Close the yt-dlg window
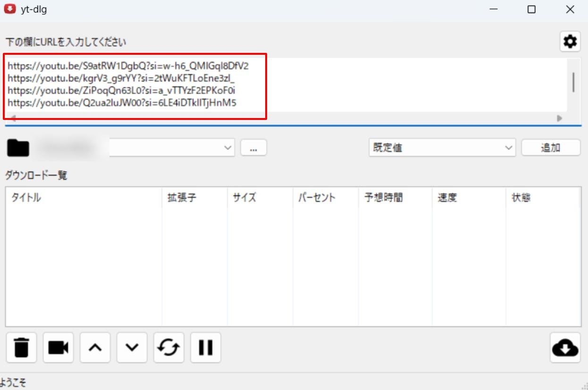The width and height of the screenshot is (588, 390). tap(570, 9)
